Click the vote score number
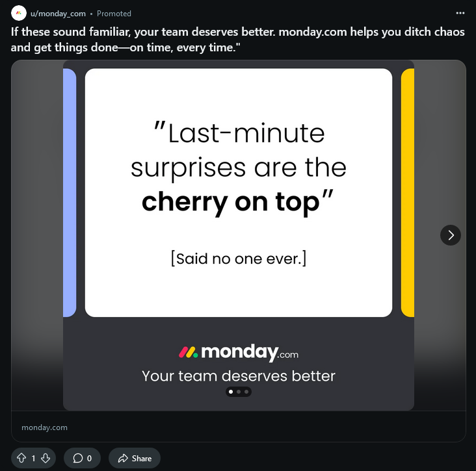 (x=33, y=458)
